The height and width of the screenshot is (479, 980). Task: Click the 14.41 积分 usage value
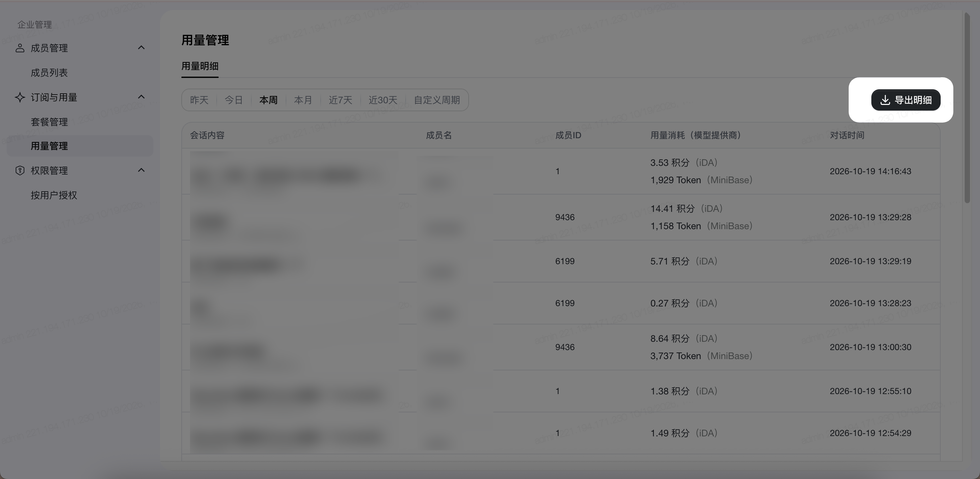click(x=672, y=209)
